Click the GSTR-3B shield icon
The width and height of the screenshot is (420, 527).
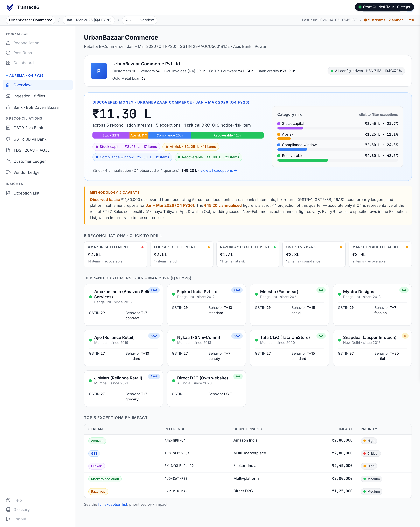click(8, 139)
